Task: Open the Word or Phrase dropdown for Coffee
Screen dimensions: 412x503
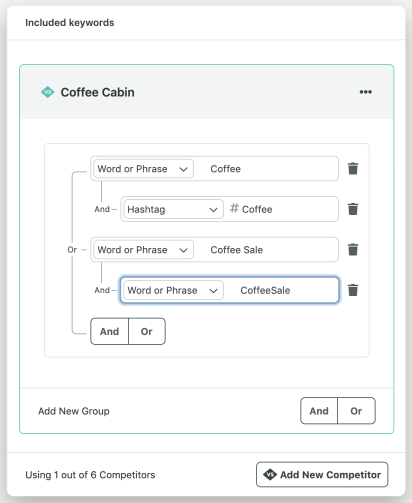Action: click(x=143, y=169)
